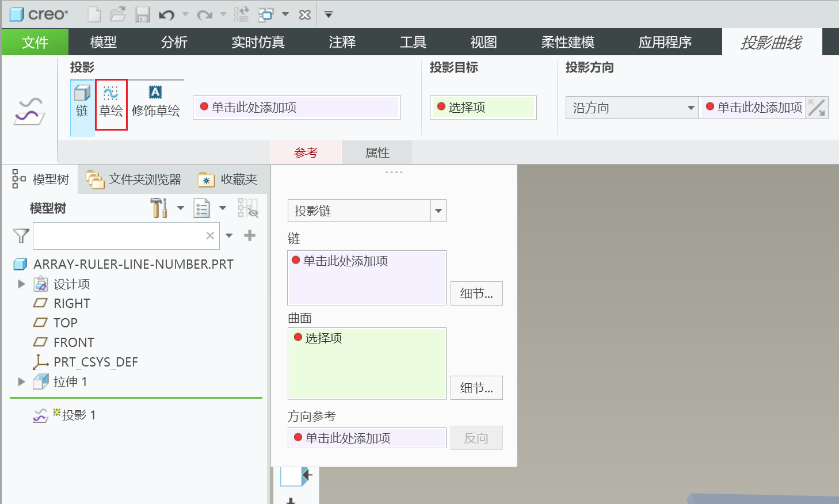Save using the floppy disk icon
This screenshot has height=504, width=839.
(x=143, y=14)
